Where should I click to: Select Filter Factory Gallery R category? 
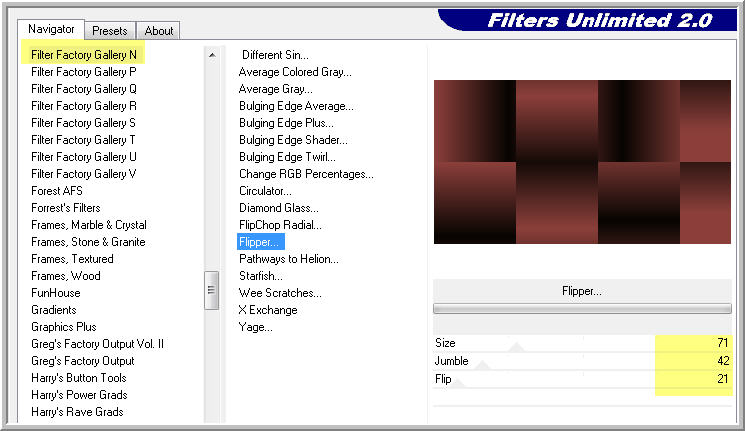(x=84, y=106)
